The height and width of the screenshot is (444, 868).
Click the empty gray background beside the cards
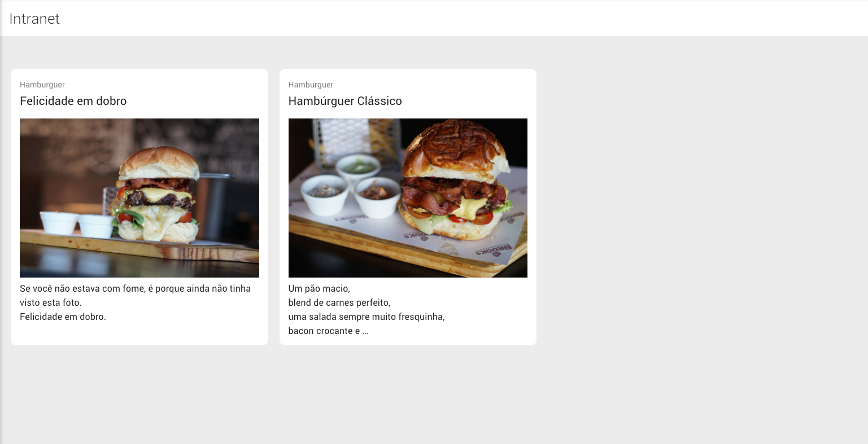tap(700, 226)
